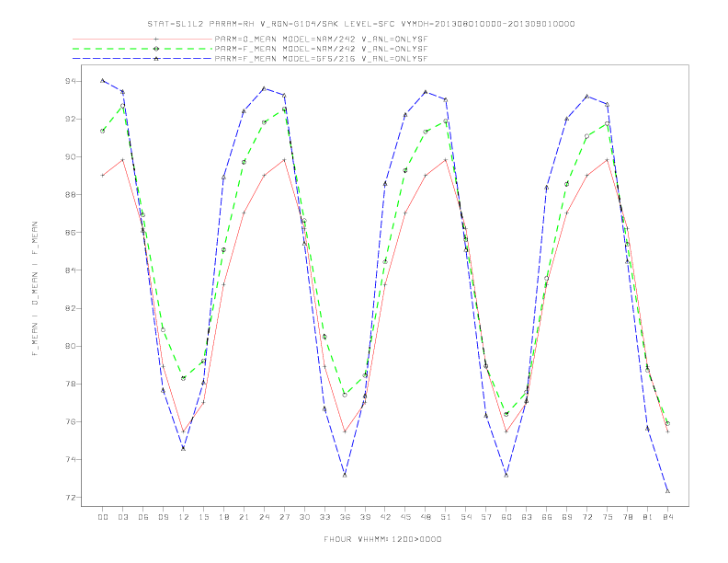Click x-axis tick label 06
The image size is (728, 563).
[x=143, y=517]
